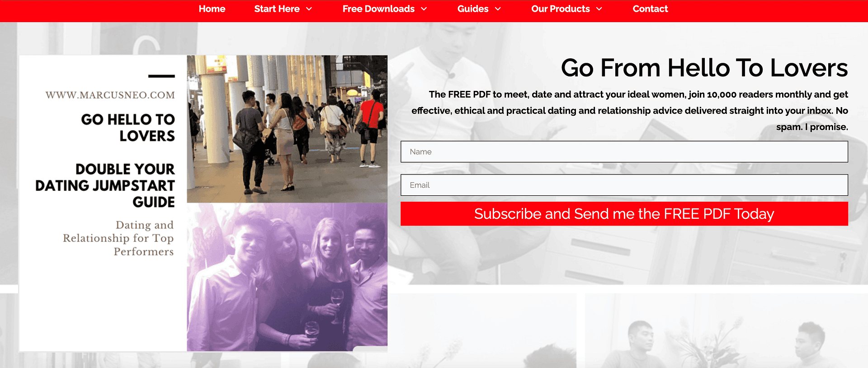Expand the Guides dropdown chevron
Viewport: 868px width, 368px height.
click(x=498, y=9)
